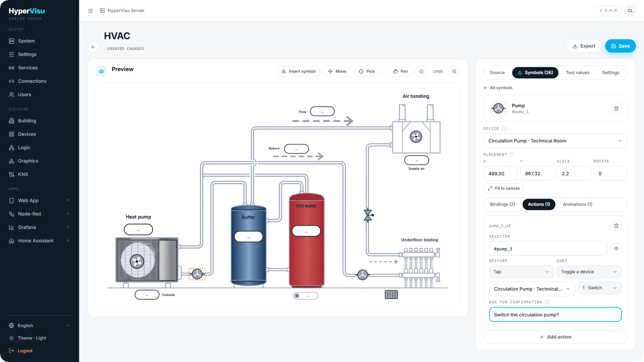Zoom out the preview canvas
Screen dimensions: 644x362
pyautogui.click(x=421, y=71)
